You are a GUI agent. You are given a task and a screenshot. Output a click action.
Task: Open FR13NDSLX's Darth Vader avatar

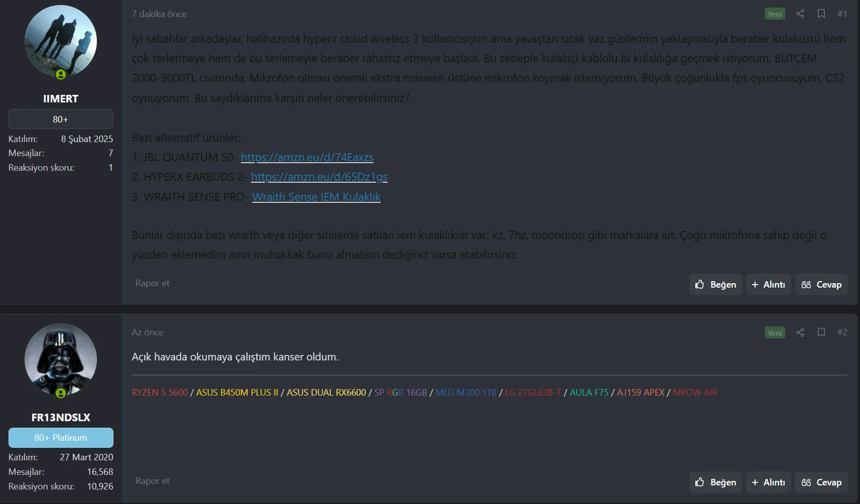tap(61, 359)
